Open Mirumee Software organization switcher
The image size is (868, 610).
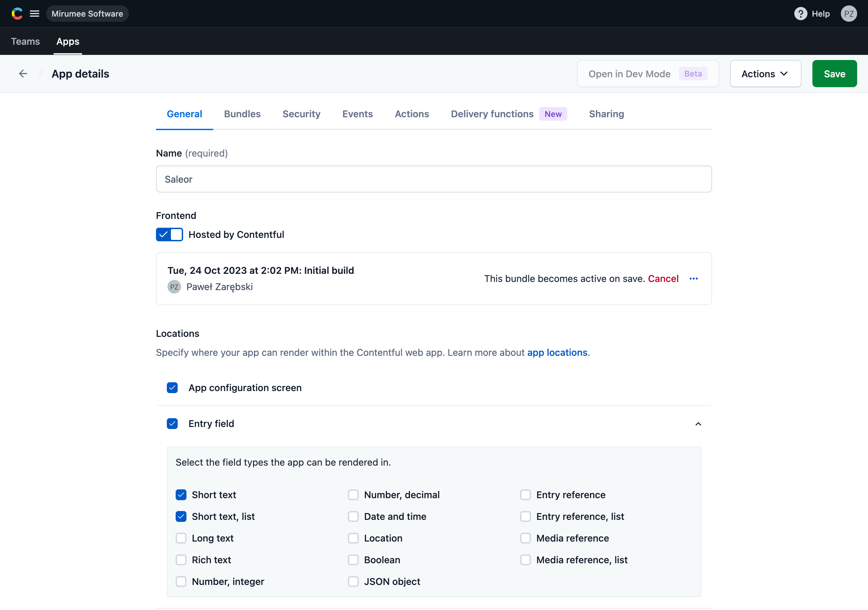pyautogui.click(x=87, y=14)
